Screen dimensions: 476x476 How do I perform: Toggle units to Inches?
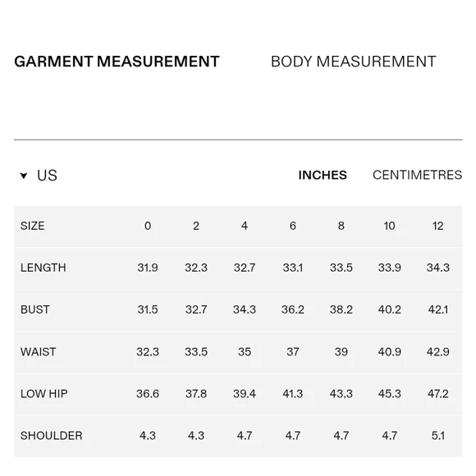(323, 175)
